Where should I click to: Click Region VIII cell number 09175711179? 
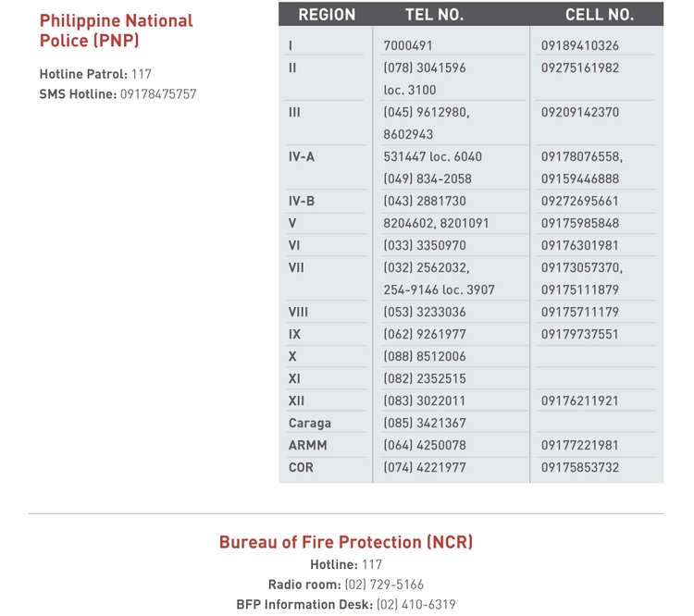[x=580, y=312]
